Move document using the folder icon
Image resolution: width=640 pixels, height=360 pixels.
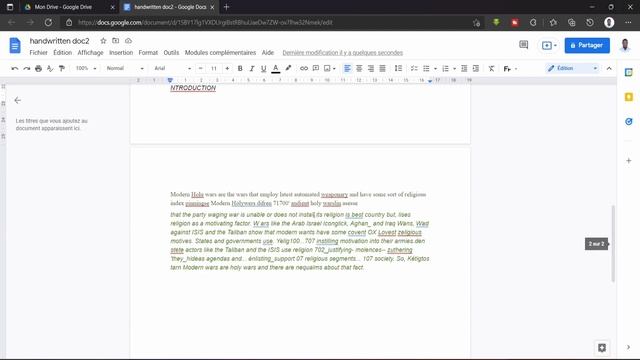click(116, 41)
